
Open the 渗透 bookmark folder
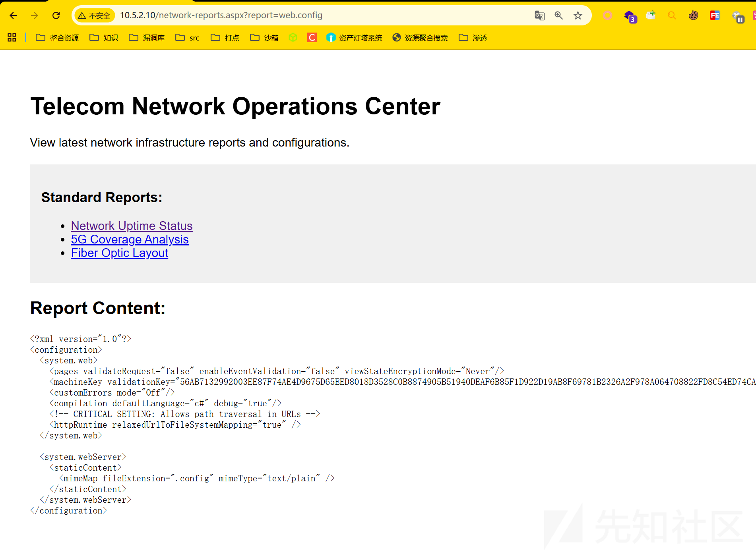click(473, 37)
